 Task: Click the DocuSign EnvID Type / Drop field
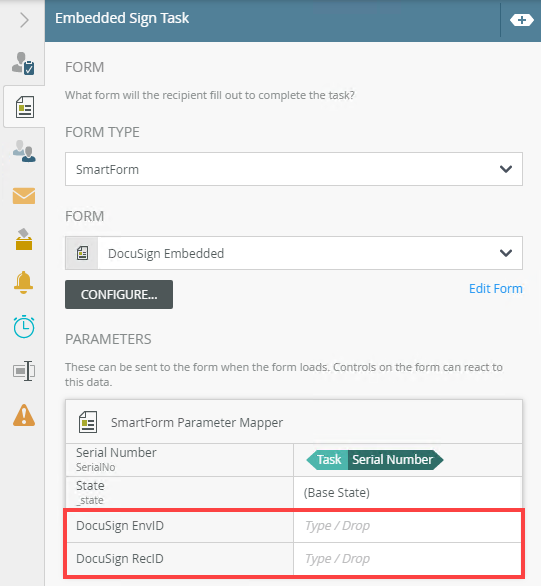click(x=408, y=526)
